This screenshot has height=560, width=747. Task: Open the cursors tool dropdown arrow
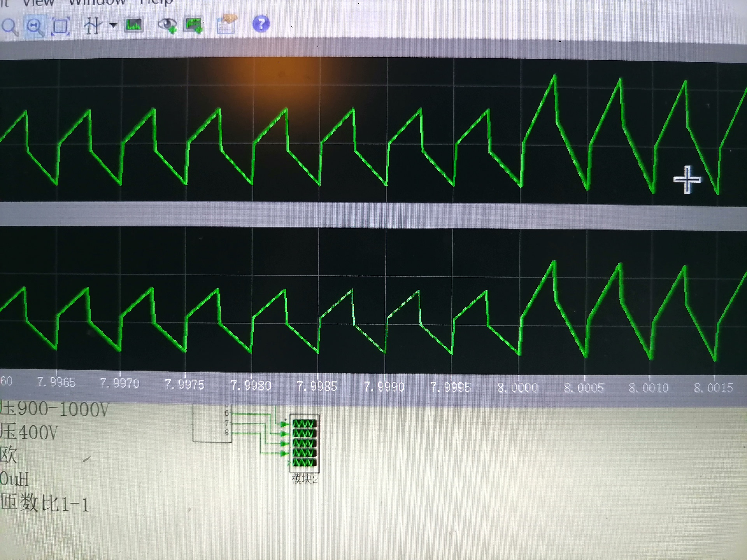pyautogui.click(x=113, y=26)
